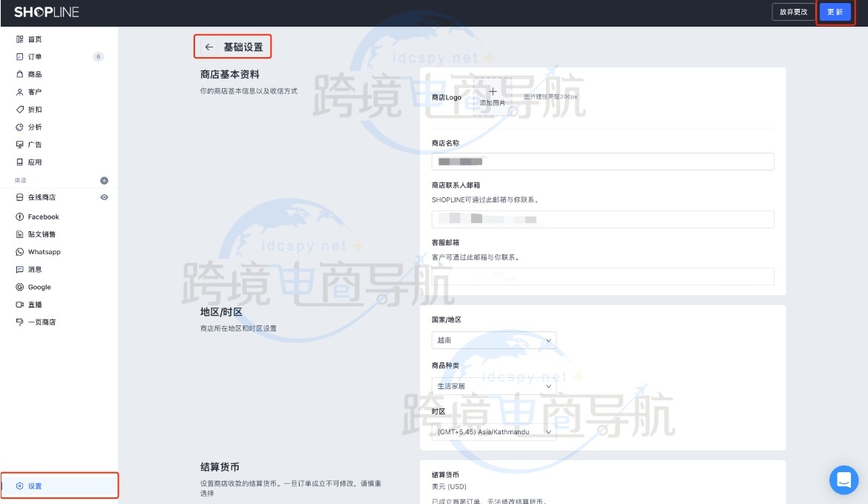Click the 添加图片 plus icon for logo
The height and width of the screenshot is (504, 868).
click(x=493, y=93)
